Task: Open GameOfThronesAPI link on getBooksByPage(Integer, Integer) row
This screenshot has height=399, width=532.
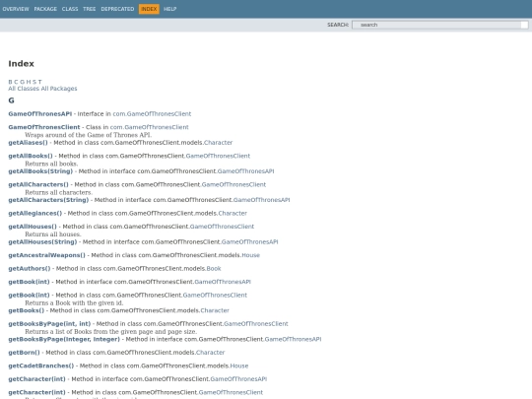Action: [293, 339]
